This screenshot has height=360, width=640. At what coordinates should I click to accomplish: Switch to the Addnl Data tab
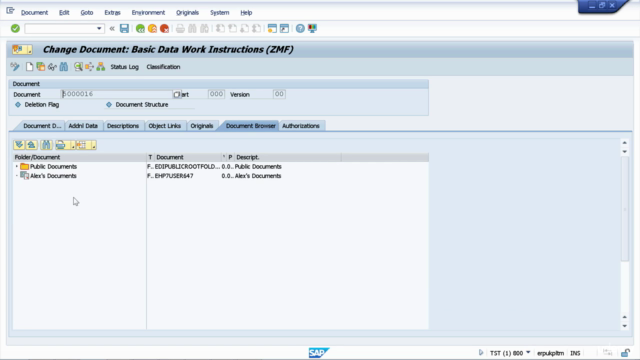83,126
